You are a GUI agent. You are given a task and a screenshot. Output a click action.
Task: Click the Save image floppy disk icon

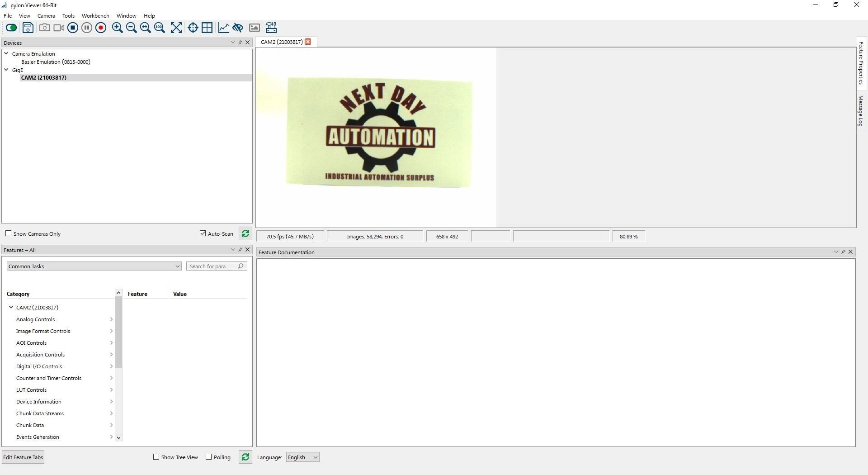point(28,28)
